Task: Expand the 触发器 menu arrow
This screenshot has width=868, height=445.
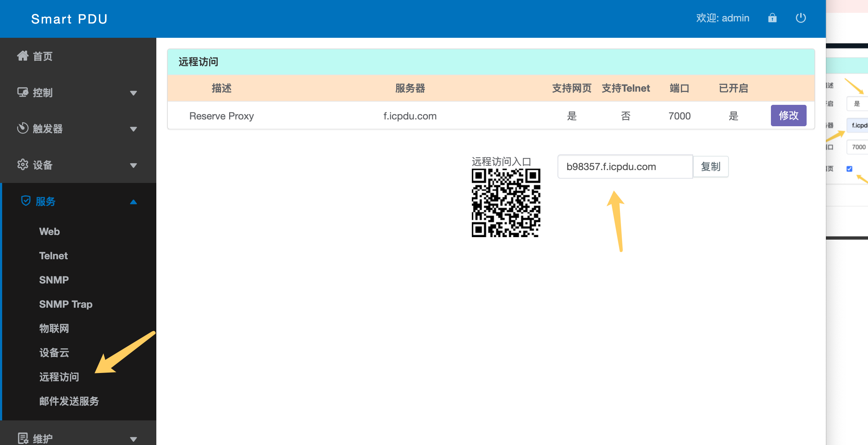Action: pos(133,129)
